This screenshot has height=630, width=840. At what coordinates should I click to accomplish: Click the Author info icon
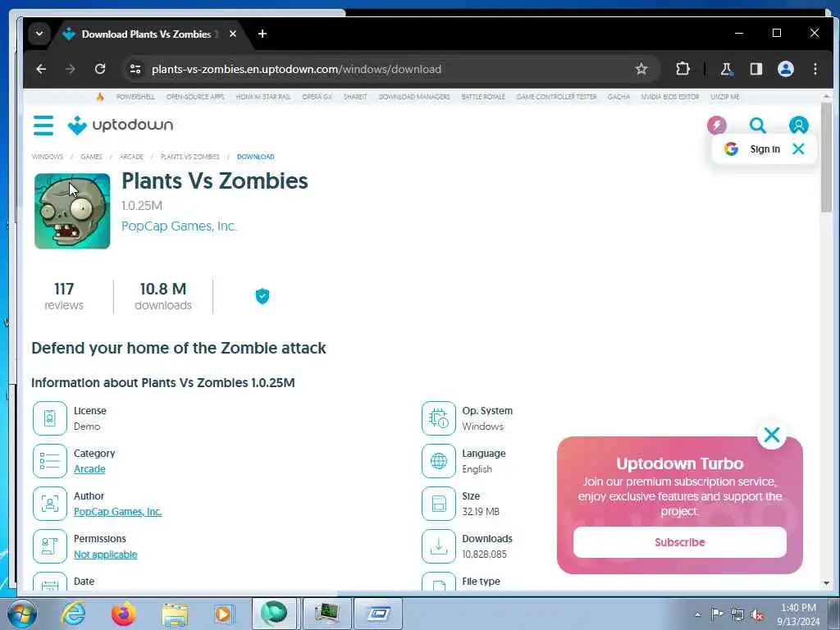pyautogui.click(x=50, y=504)
